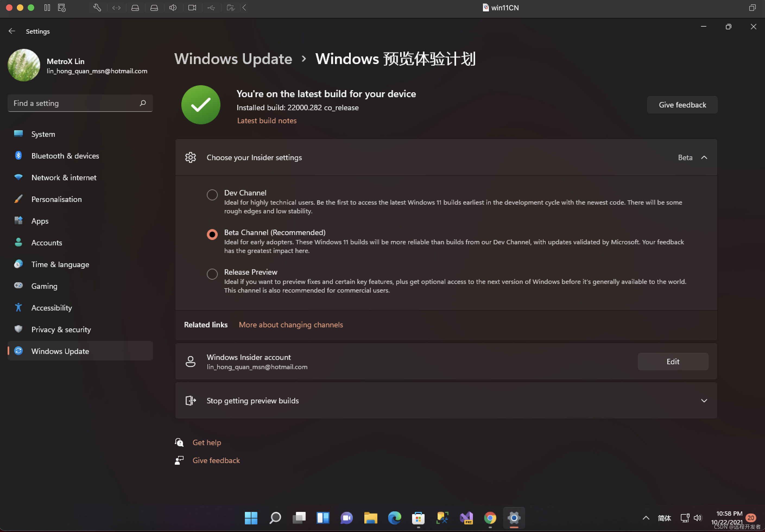Click the back arrow next to Settings
765x532 pixels.
(x=12, y=31)
